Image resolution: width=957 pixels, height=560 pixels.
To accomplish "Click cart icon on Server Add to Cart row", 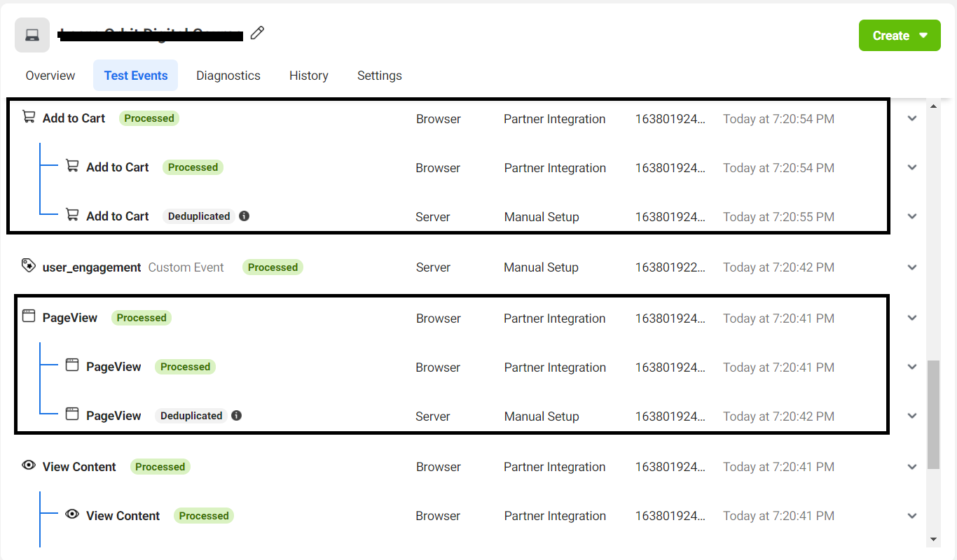I will click(x=72, y=215).
